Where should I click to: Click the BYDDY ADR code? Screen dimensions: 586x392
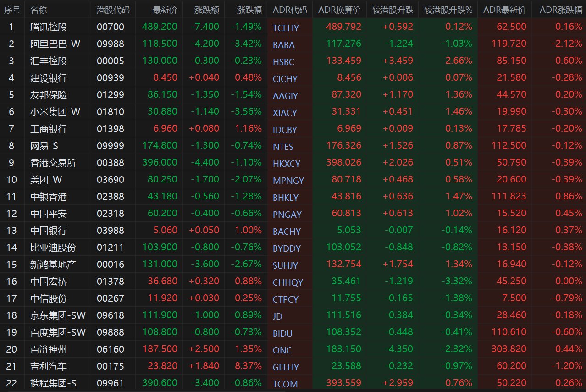pos(287,248)
